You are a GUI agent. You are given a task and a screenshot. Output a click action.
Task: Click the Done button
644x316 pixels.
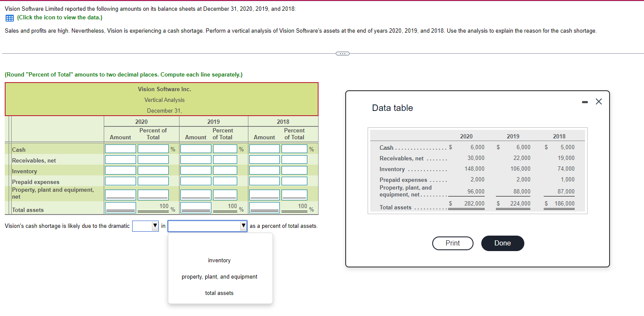[502, 243]
